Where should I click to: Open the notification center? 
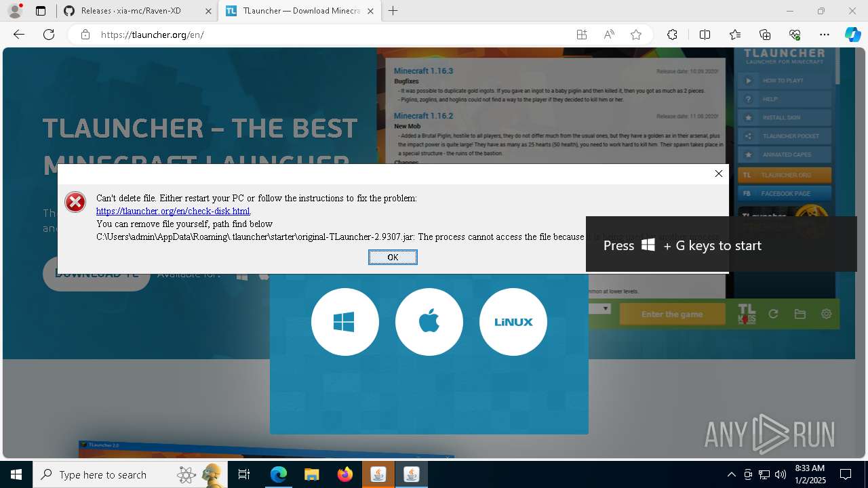click(x=846, y=474)
